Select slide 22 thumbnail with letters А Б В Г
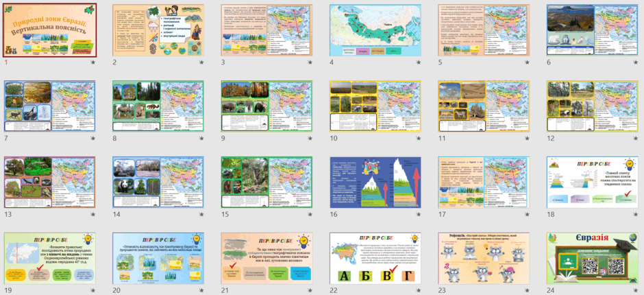This screenshot has width=644, height=295. click(x=375, y=259)
